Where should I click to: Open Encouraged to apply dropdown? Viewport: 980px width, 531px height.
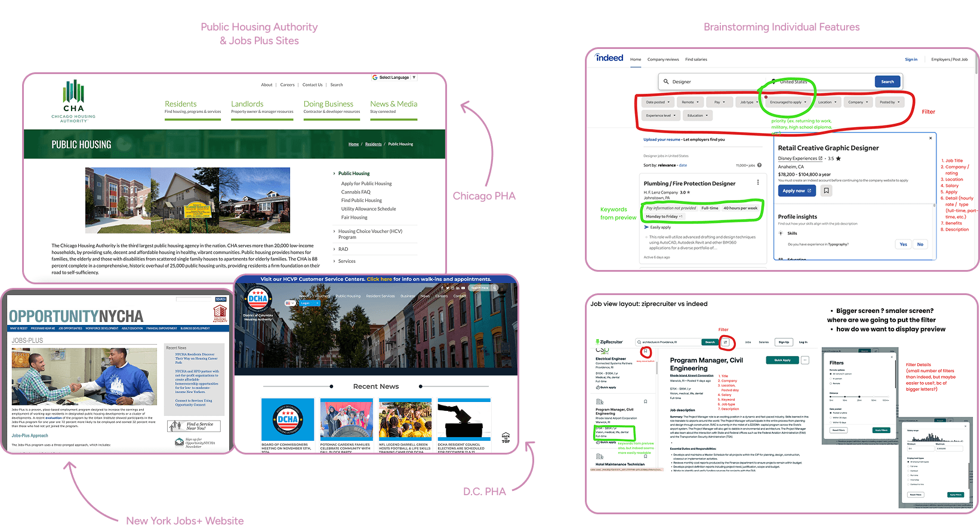click(788, 102)
